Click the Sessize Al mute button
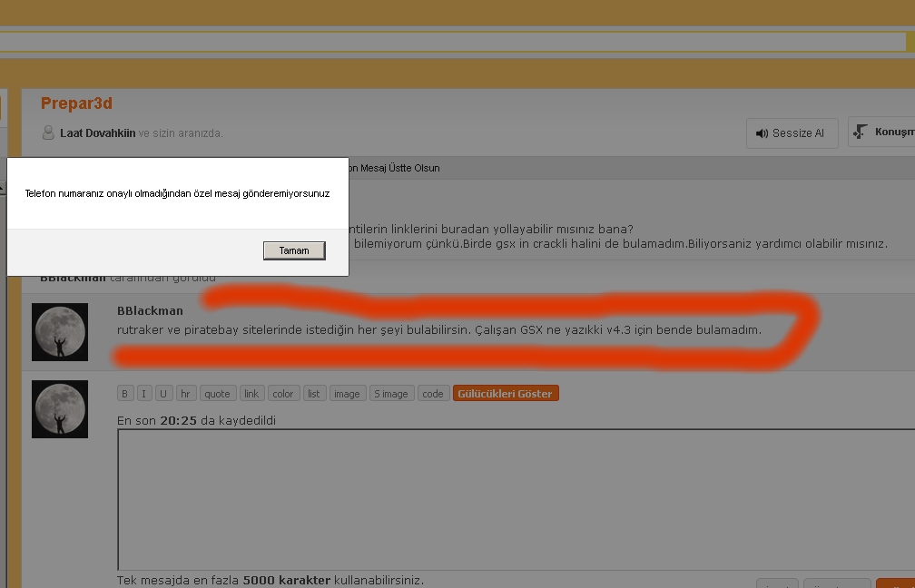Viewport: 915px width, 588px height. tap(792, 133)
